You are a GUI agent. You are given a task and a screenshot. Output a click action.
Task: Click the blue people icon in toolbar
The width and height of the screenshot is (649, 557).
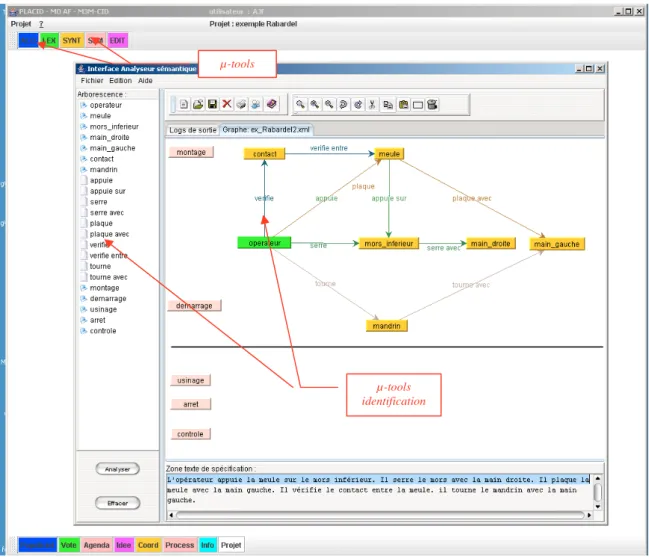coord(256,104)
